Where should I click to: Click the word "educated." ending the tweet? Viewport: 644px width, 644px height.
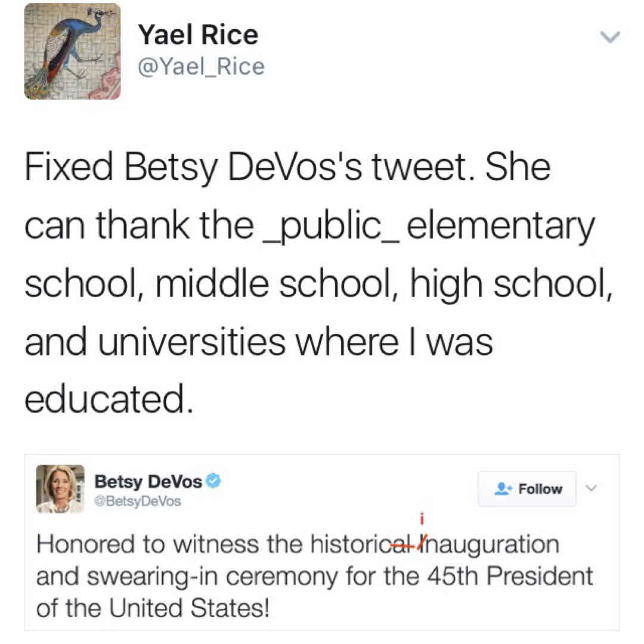109,400
